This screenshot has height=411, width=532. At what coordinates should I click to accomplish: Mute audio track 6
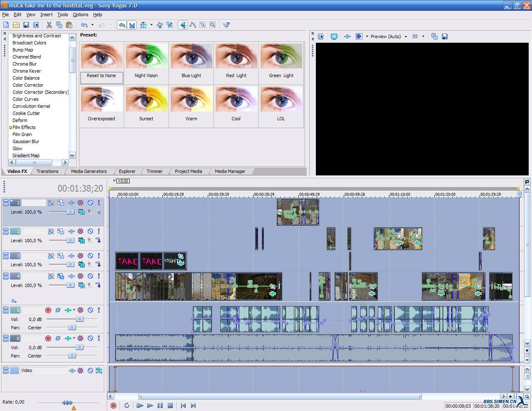(x=90, y=338)
